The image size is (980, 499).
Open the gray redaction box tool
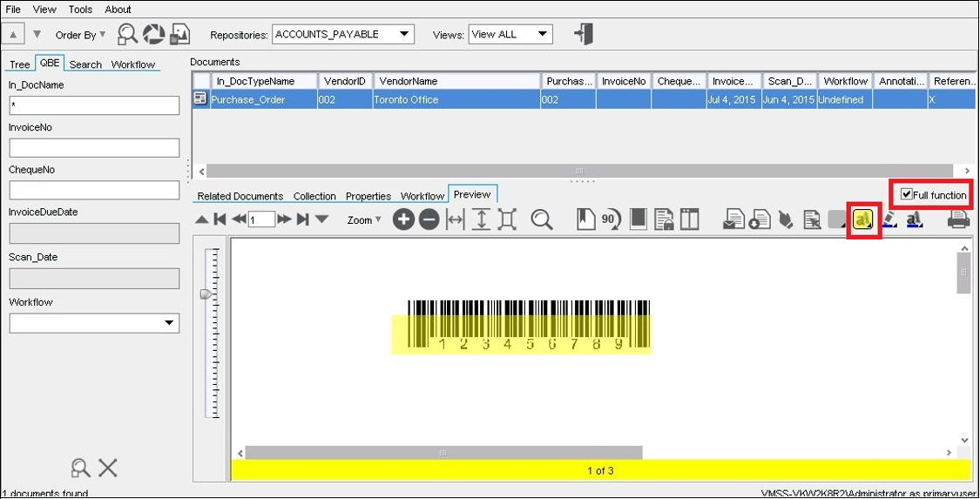coord(838,219)
